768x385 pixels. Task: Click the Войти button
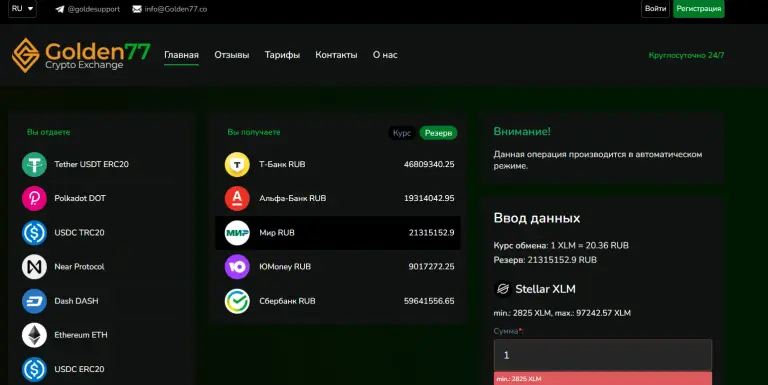(x=655, y=9)
